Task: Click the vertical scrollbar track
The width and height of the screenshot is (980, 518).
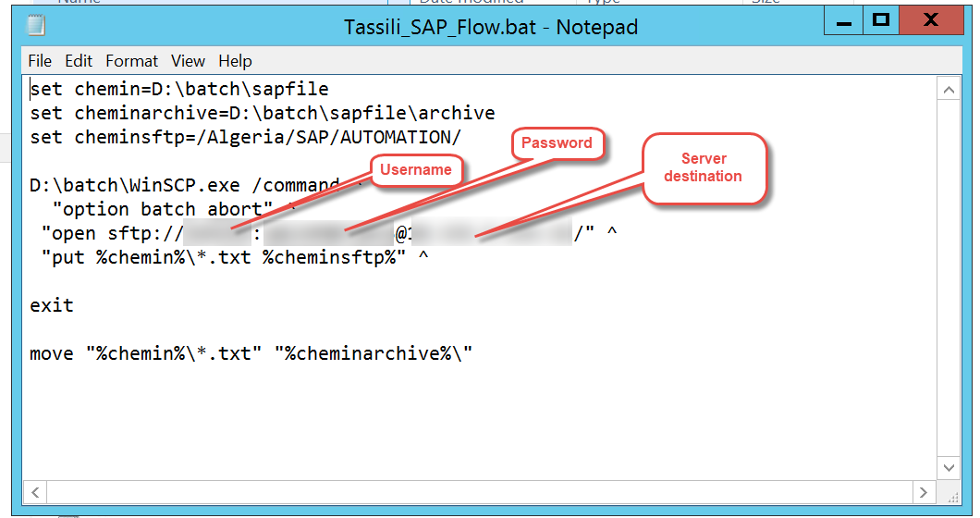Action: click(948, 277)
